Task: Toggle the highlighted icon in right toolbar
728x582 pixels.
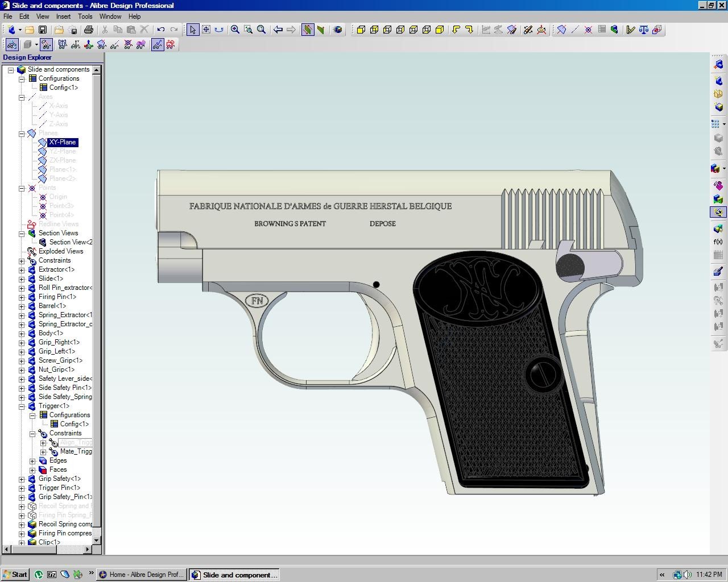Action: 718,212
